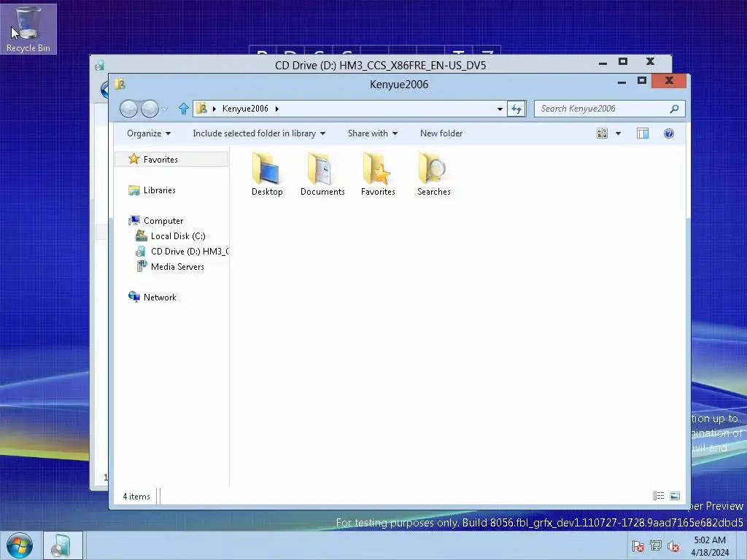Image resolution: width=747 pixels, height=560 pixels.
Task: Open recent pages dropdown beside Forward button
Action: coord(164,109)
